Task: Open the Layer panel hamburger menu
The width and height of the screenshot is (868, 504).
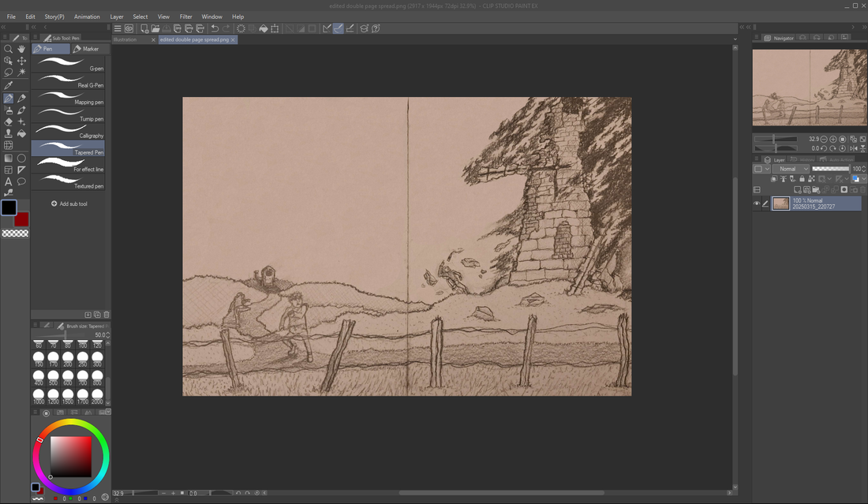Action: click(x=756, y=159)
